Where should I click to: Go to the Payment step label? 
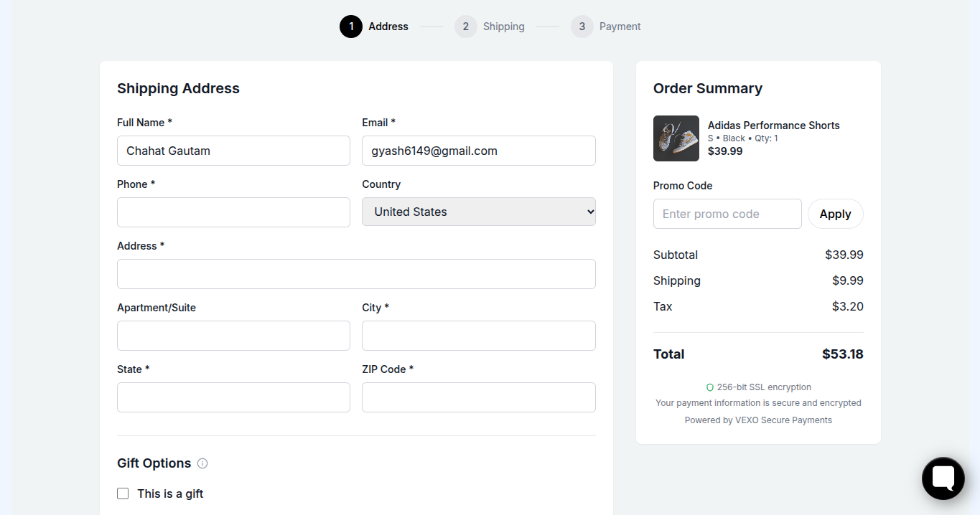click(620, 27)
